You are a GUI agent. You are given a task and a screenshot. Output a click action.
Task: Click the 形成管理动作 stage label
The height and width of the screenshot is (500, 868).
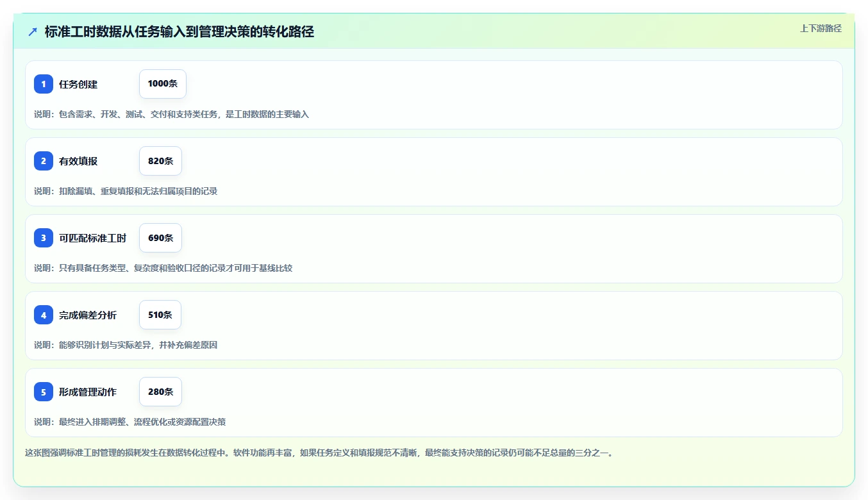(88, 392)
